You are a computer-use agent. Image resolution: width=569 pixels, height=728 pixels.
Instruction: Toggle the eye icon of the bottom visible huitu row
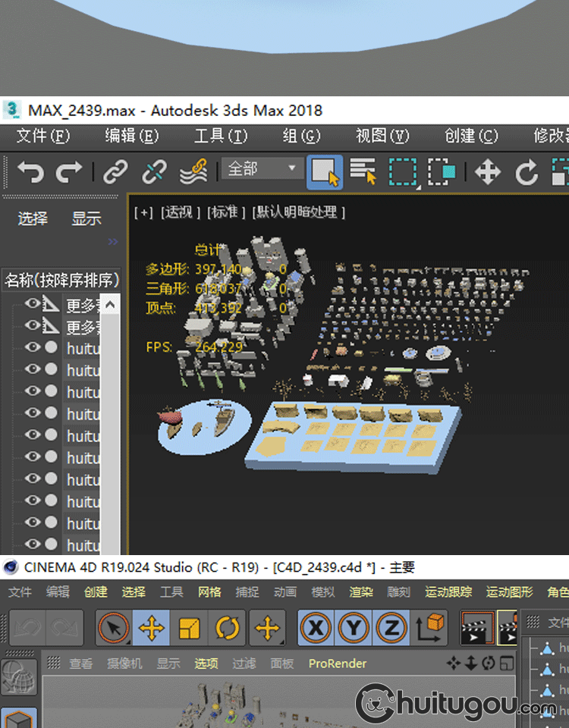(x=33, y=544)
